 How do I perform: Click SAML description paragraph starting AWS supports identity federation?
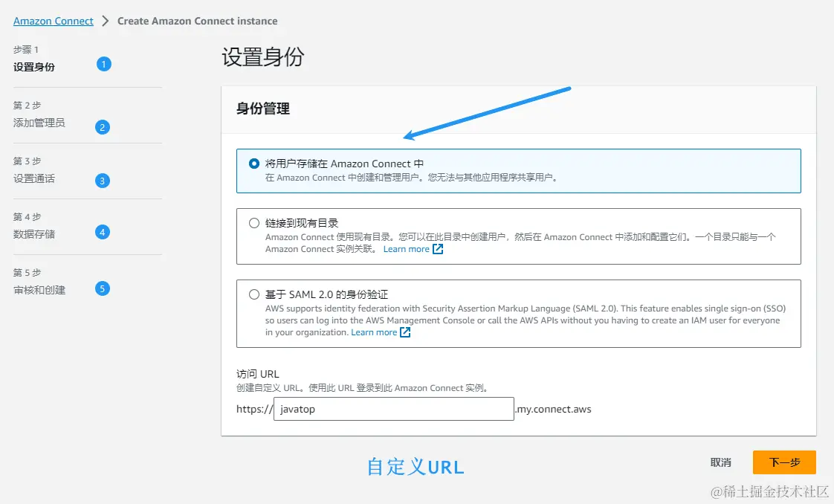pos(526,320)
